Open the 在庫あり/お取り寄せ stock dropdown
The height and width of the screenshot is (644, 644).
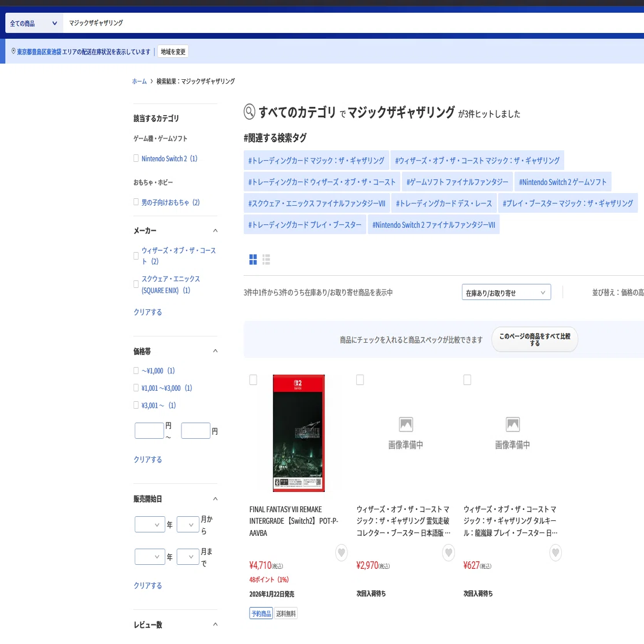click(506, 293)
